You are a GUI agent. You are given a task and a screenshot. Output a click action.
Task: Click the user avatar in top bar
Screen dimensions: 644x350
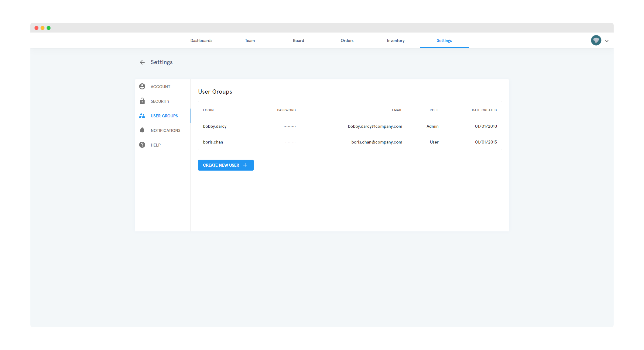point(596,40)
